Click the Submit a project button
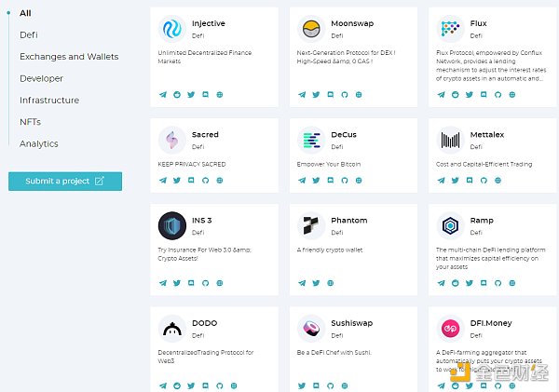Viewport: 559px width, 392px height. coord(65,181)
